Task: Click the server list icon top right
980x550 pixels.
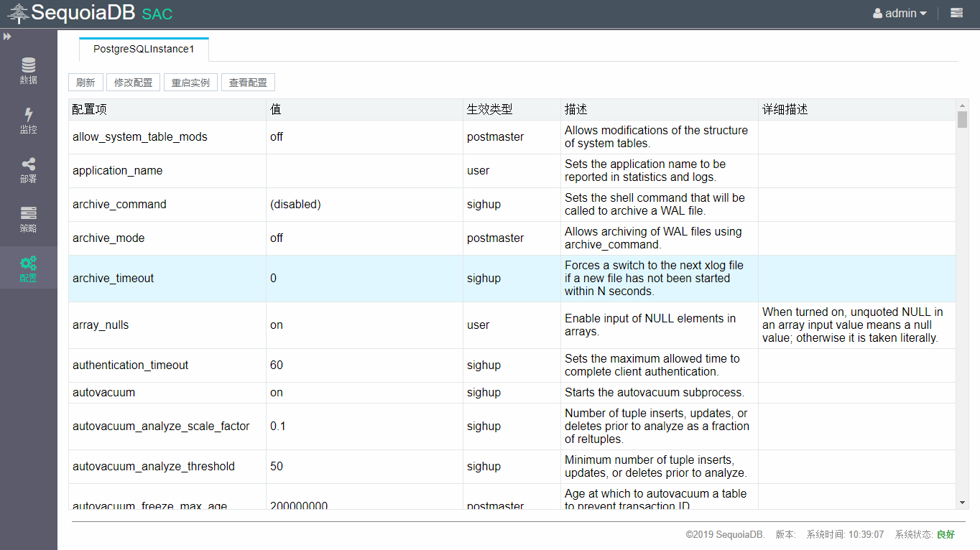Action: pos(956,13)
